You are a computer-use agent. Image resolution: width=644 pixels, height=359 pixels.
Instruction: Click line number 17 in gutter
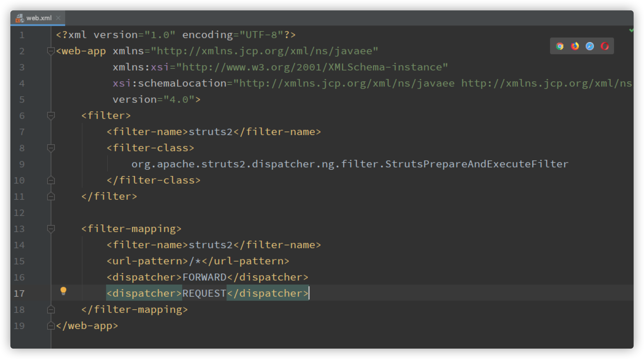[x=19, y=294]
